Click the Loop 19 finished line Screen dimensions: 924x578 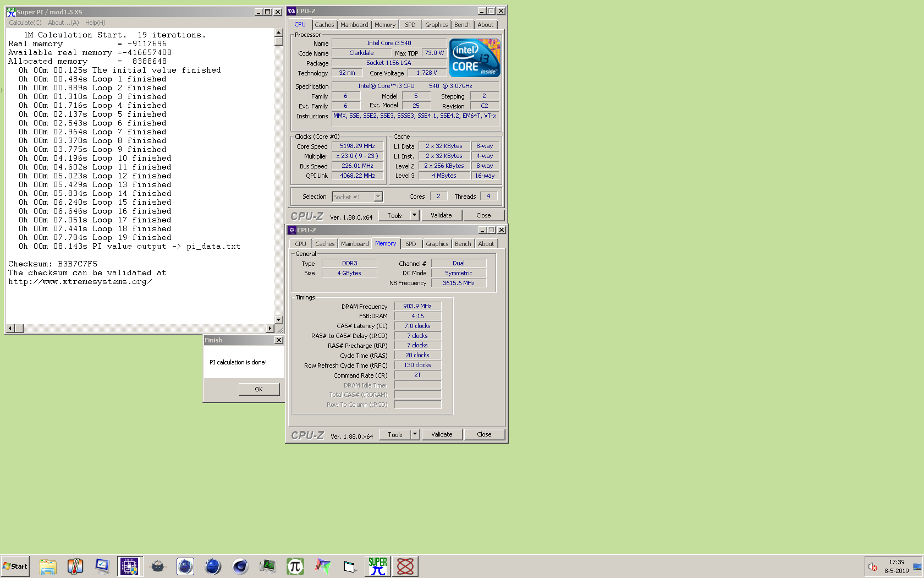(x=95, y=238)
